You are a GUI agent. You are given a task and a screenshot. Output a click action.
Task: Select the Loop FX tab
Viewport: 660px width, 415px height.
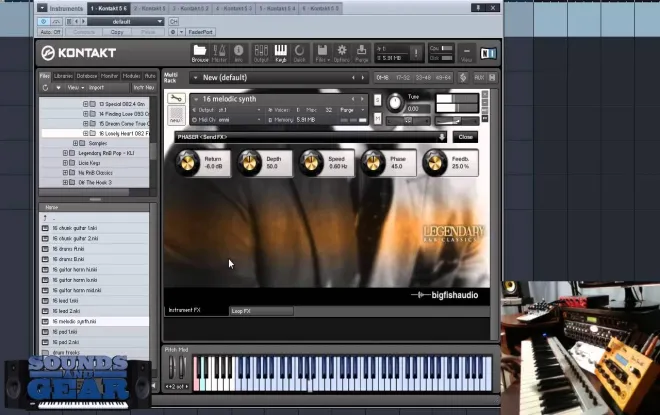(261, 311)
